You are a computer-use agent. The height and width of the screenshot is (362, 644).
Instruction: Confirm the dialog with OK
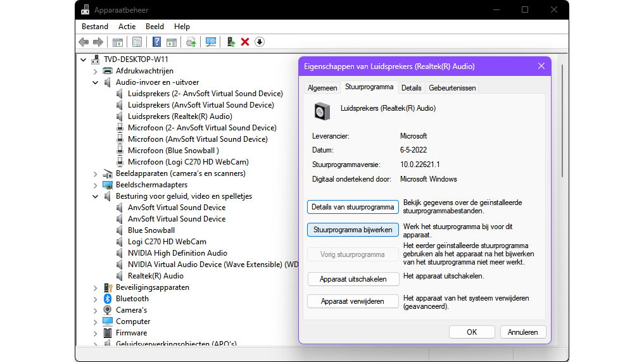click(x=472, y=332)
